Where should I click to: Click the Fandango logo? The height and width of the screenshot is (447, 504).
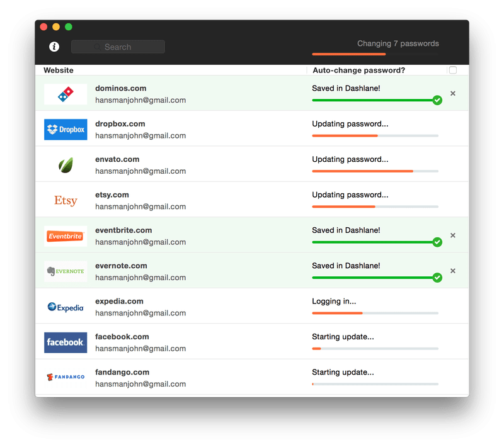tap(66, 376)
